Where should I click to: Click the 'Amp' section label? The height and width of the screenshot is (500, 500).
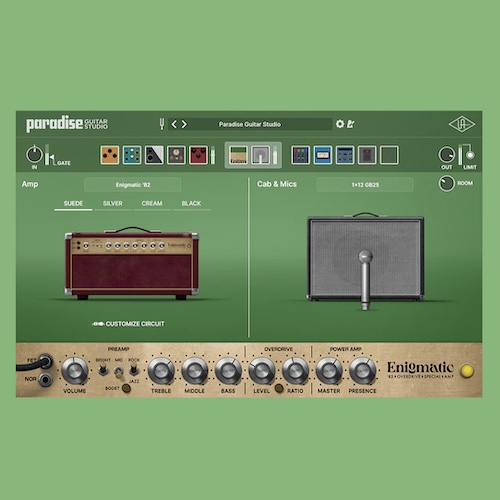pyautogui.click(x=30, y=184)
